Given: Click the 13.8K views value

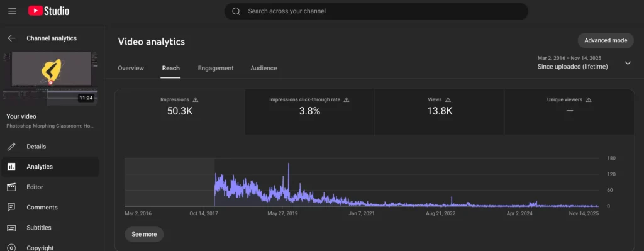Looking at the screenshot, I should coord(440,111).
